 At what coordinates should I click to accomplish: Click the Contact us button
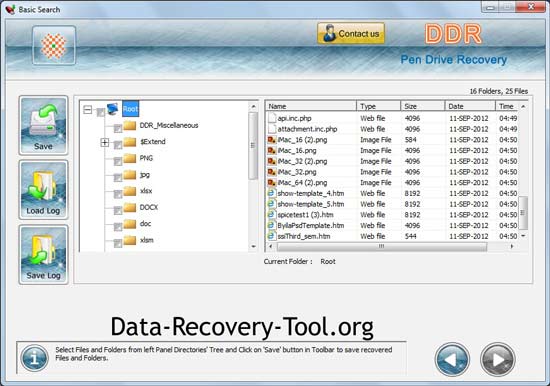coord(351,34)
